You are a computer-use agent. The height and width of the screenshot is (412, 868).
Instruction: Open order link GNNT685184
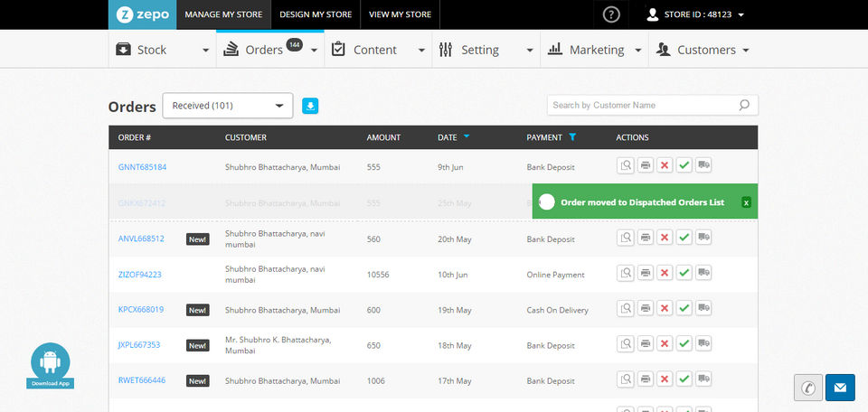coord(142,167)
